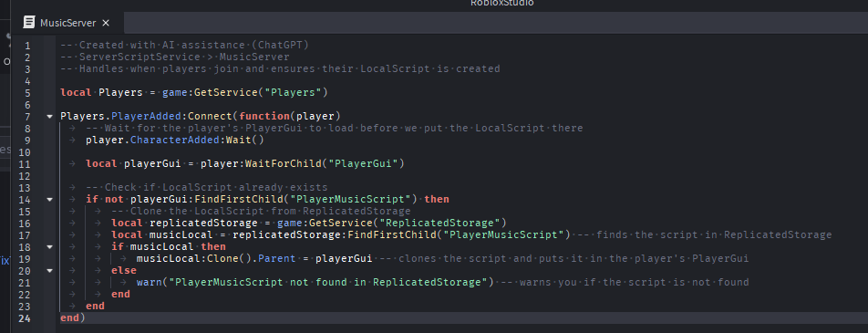Click the 'Handles when players join' comment line
This screenshot has width=868, height=333.
[280, 68]
